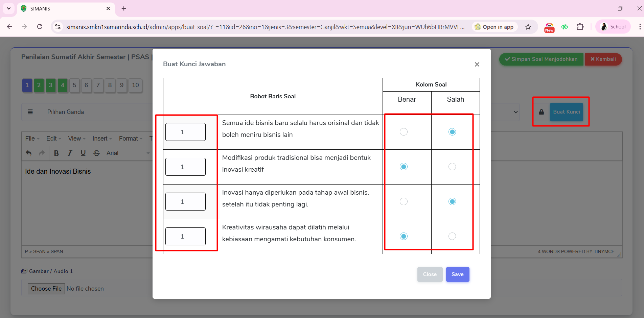Close the Buat Kunci Jawaban dialog with X
The width and height of the screenshot is (644, 318).
pos(477,64)
